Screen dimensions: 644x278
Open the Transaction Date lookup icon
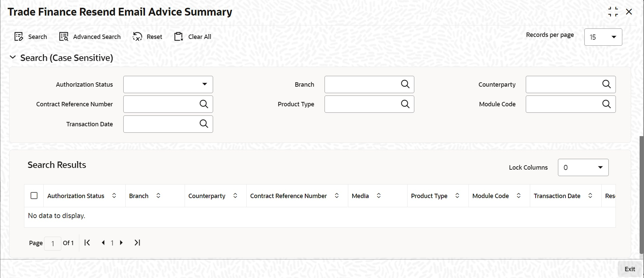pos(204,124)
